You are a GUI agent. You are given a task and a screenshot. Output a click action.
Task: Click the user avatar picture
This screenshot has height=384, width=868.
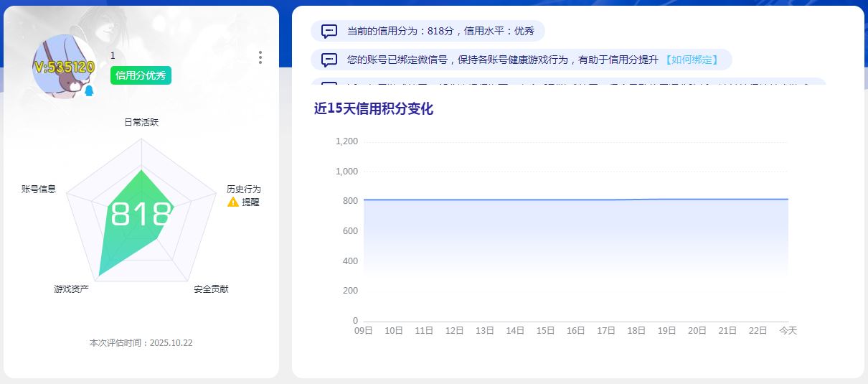click(x=64, y=66)
